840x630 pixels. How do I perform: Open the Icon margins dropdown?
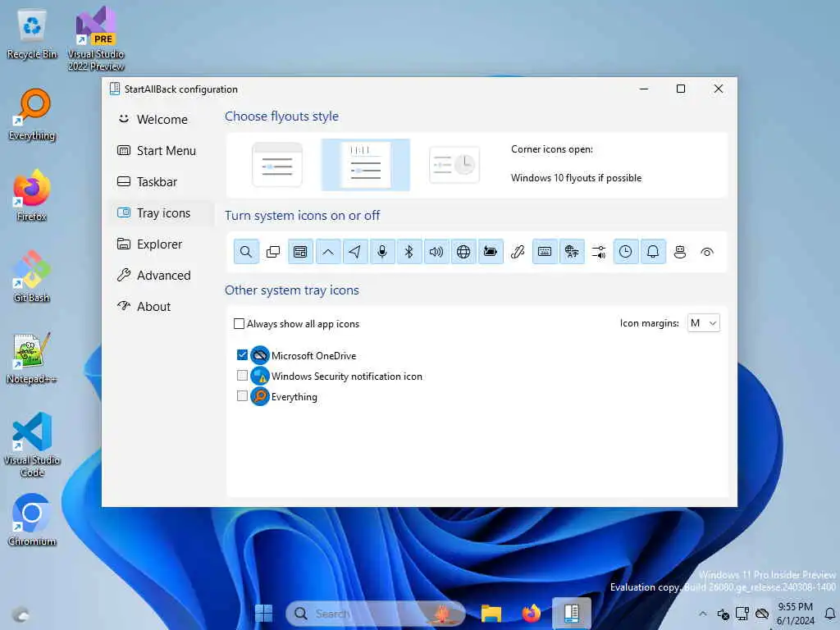tap(703, 323)
